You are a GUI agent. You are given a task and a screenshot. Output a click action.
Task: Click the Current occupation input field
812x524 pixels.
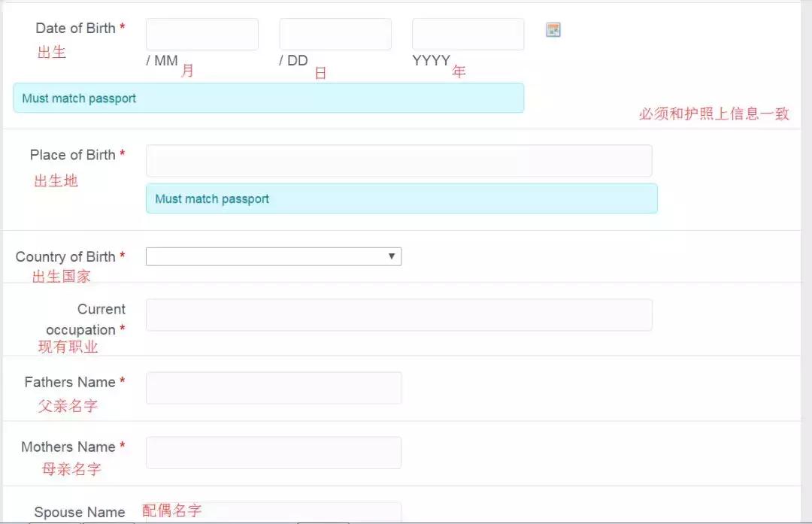398,315
